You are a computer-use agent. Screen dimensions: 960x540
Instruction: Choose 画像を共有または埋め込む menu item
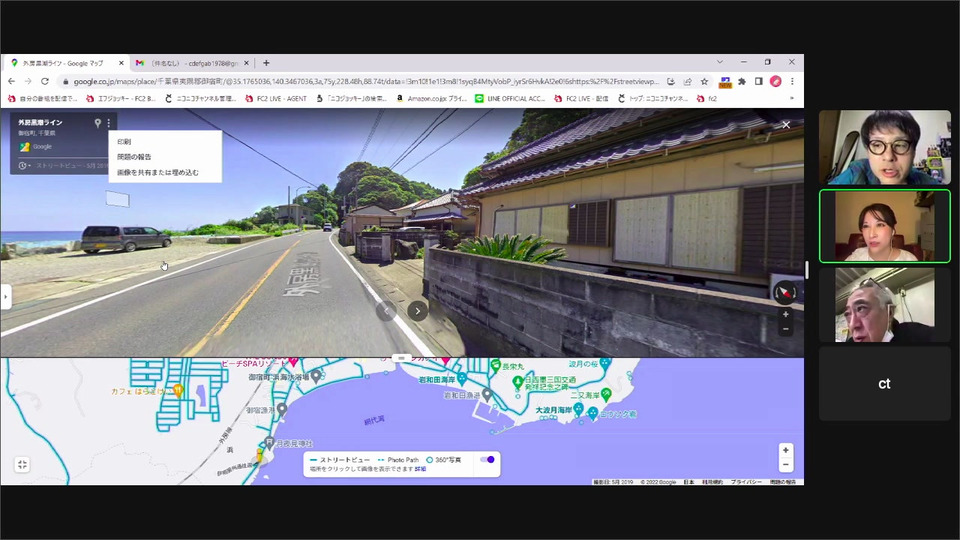tap(165, 173)
